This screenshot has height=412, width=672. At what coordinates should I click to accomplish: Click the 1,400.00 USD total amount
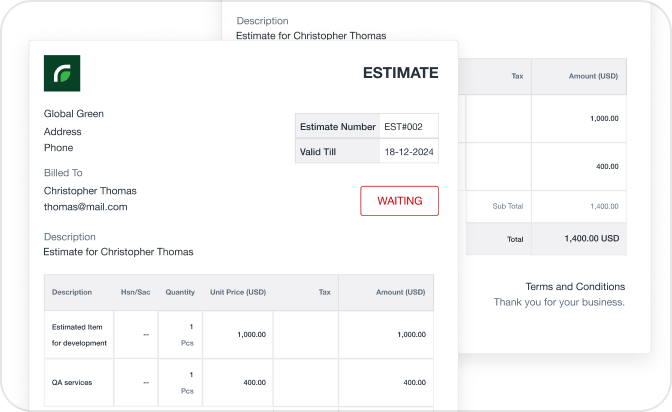click(590, 240)
